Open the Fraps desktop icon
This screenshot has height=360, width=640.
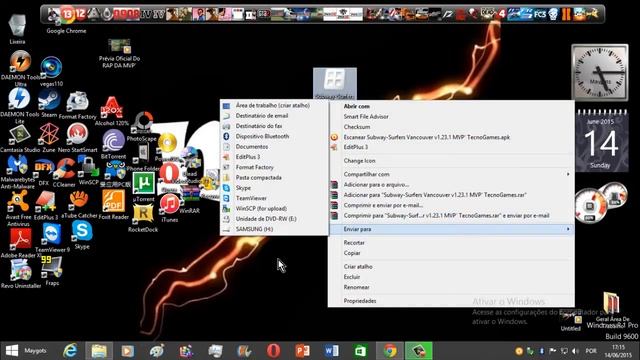point(52,271)
